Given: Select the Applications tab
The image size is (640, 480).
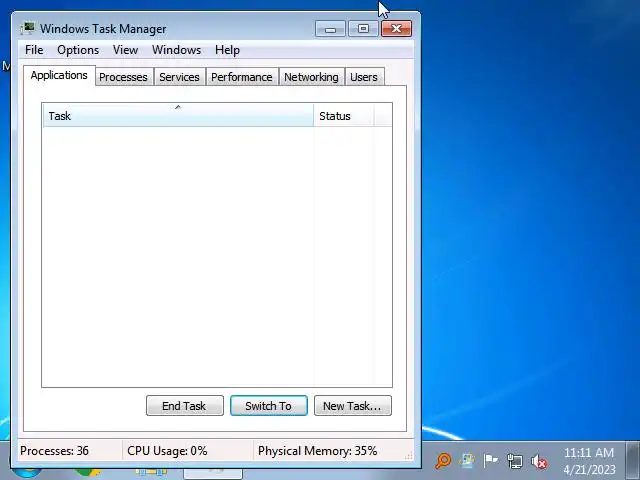Looking at the screenshot, I should 59,76.
